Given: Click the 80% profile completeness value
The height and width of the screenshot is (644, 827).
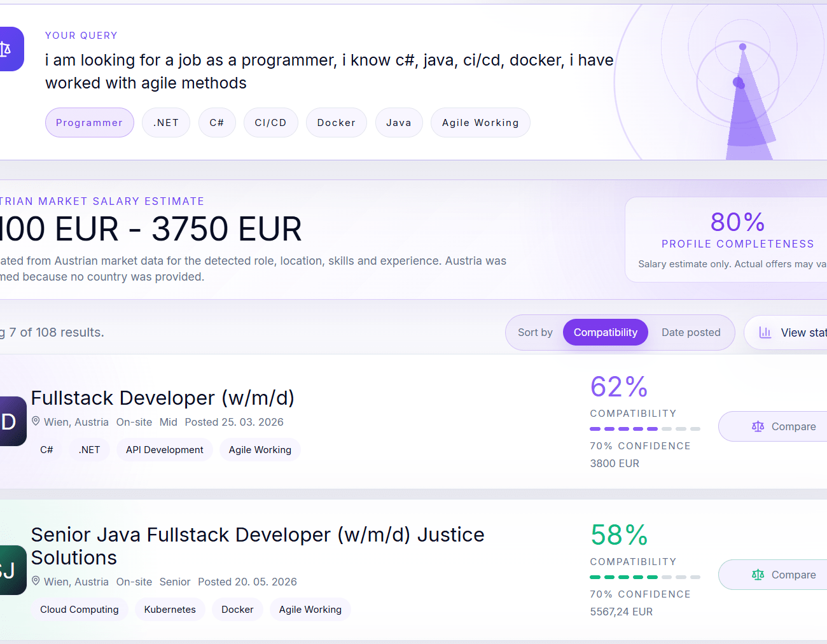Looking at the screenshot, I should click(x=738, y=222).
